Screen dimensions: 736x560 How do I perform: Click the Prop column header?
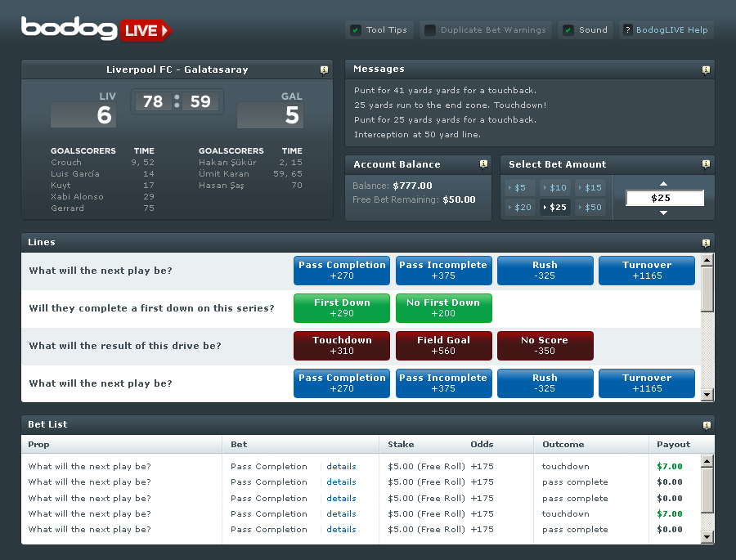(x=38, y=445)
